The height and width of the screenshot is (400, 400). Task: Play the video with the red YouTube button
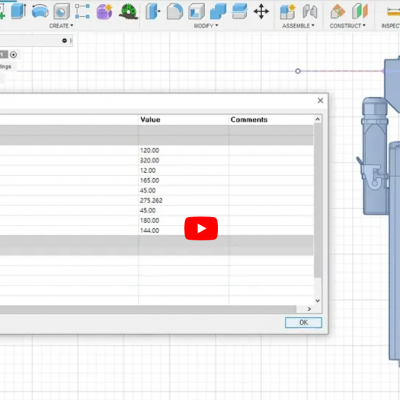(201, 228)
